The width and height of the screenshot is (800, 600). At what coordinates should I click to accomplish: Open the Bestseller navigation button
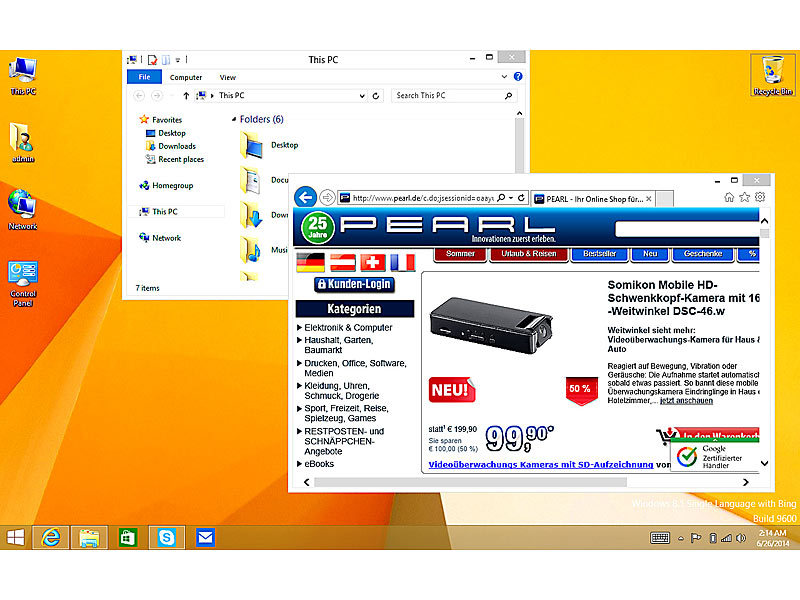pyautogui.click(x=600, y=255)
